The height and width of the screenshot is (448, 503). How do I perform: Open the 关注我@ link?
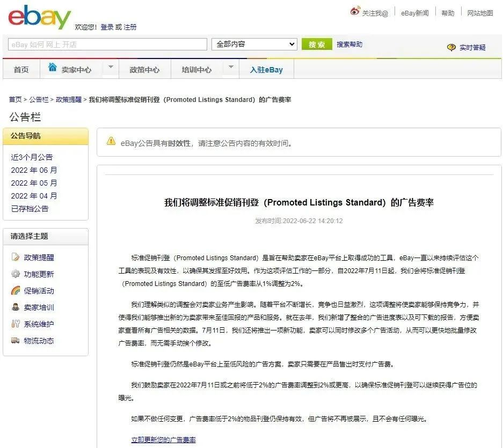click(x=375, y=13)
